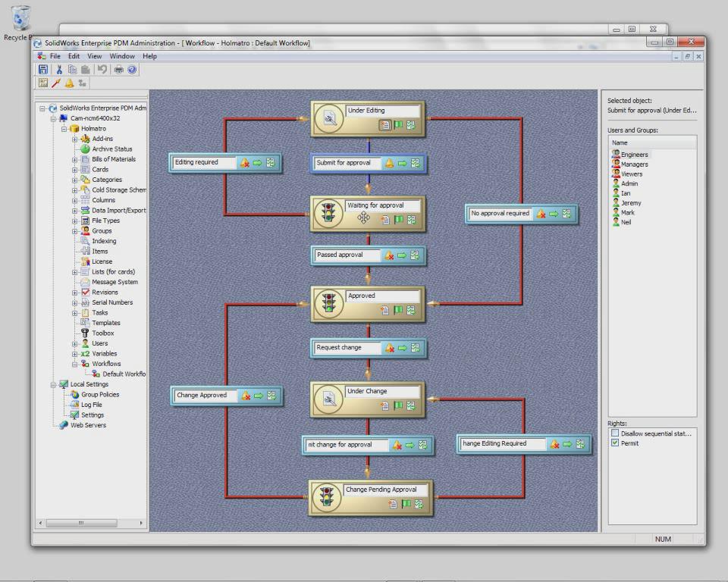Check Disallow sequential state checkbox
Image resolution: width=728 pixels, height=582 pixels.
coord(615,433)
